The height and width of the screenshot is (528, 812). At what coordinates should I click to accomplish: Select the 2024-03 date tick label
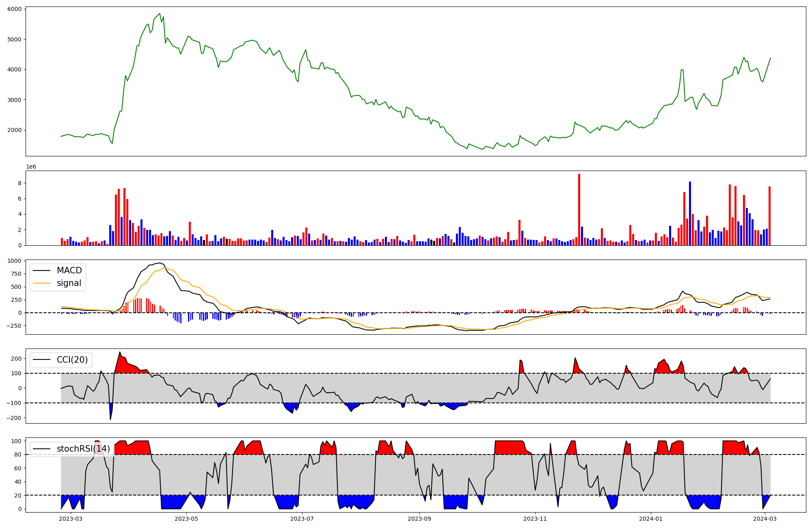(765, 519)
